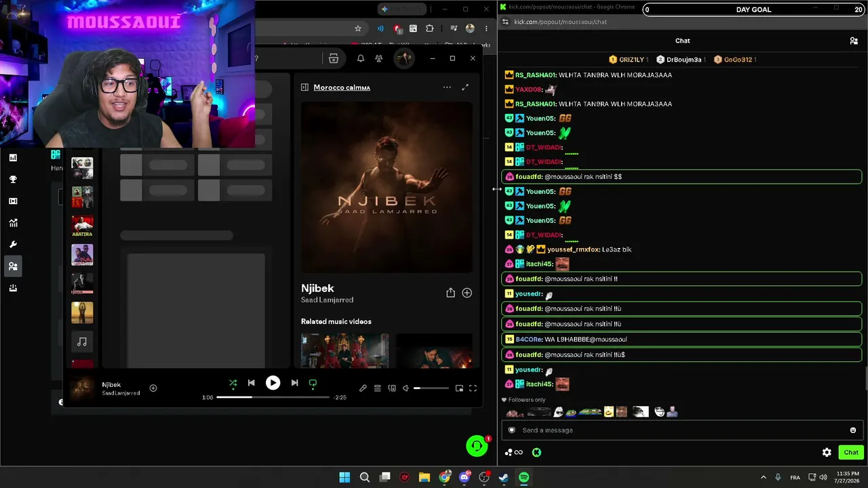Click the fouadfd username in the "nsitini $$" message
868x488 pixels.
(529, 177)
